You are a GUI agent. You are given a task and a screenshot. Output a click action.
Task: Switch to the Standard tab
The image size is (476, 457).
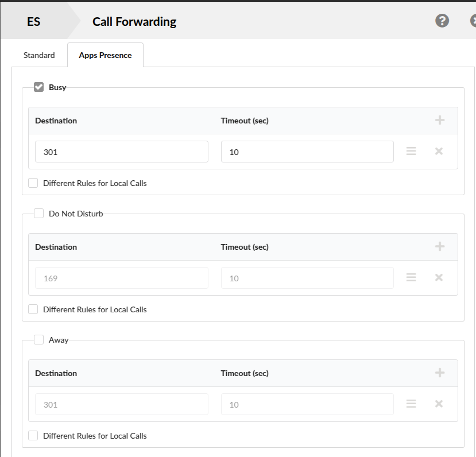coord(39,55)
